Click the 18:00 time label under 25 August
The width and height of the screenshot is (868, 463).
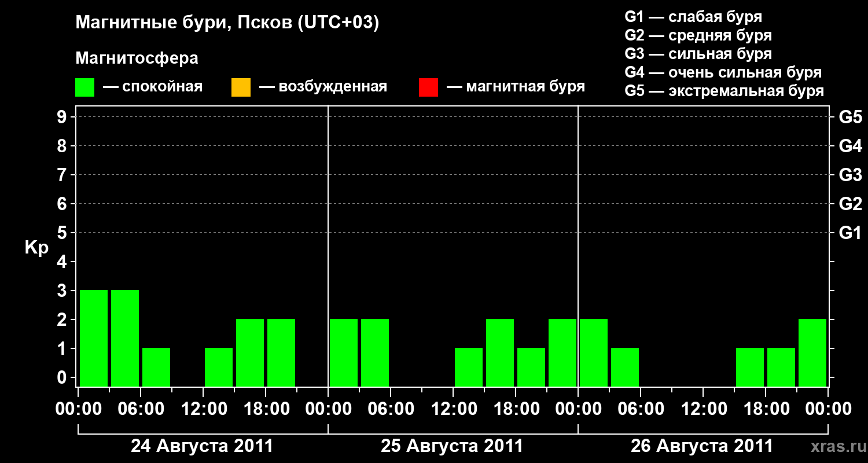516,409
